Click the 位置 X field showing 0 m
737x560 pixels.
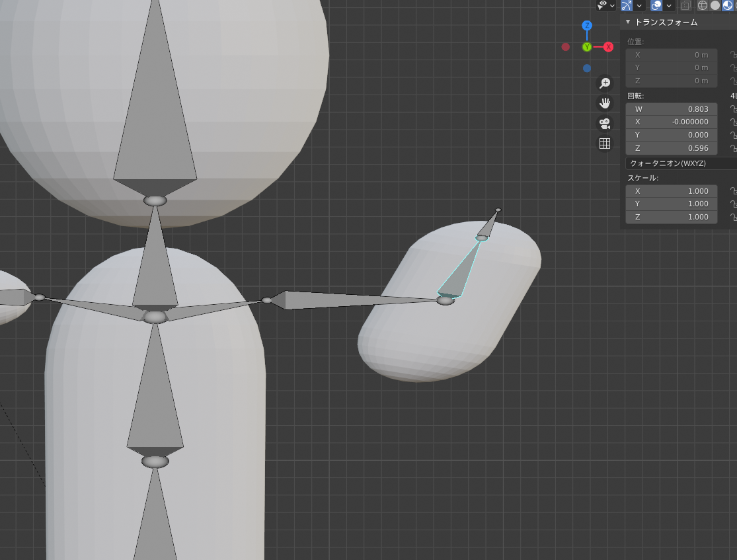pos(671,55)
